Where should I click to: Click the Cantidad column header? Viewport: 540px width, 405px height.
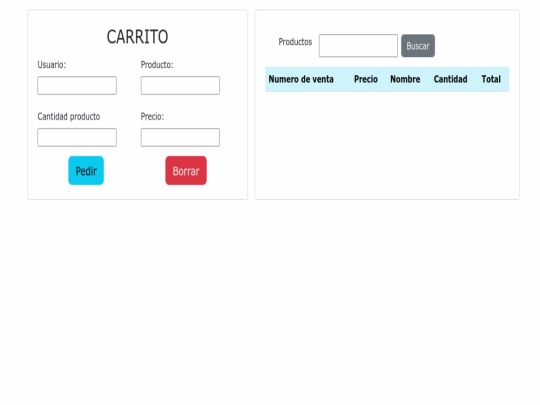450,79
